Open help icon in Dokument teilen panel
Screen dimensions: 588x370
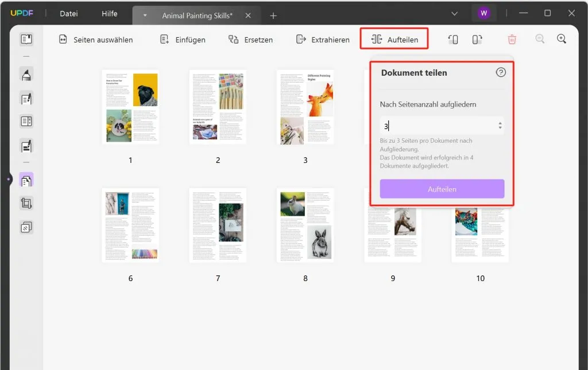point(501,72)
